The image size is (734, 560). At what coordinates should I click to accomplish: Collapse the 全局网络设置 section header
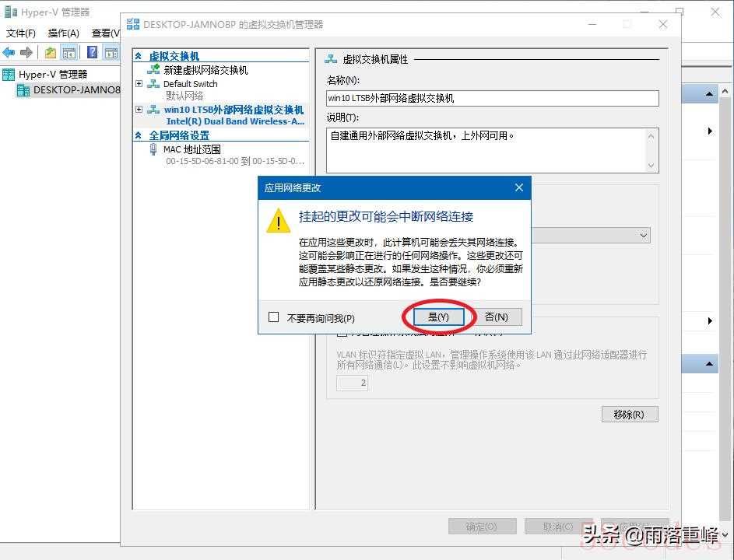[x=139, y=135]
